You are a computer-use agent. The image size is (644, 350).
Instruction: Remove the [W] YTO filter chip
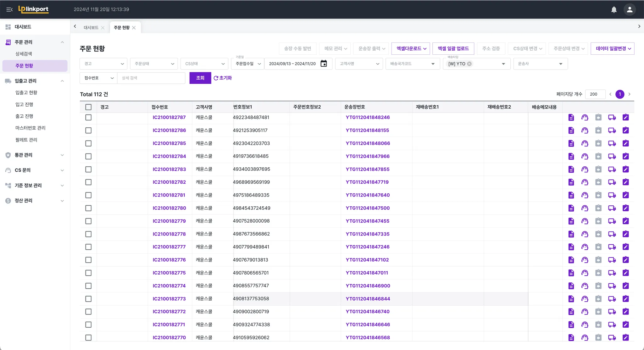tap(469, 64)
